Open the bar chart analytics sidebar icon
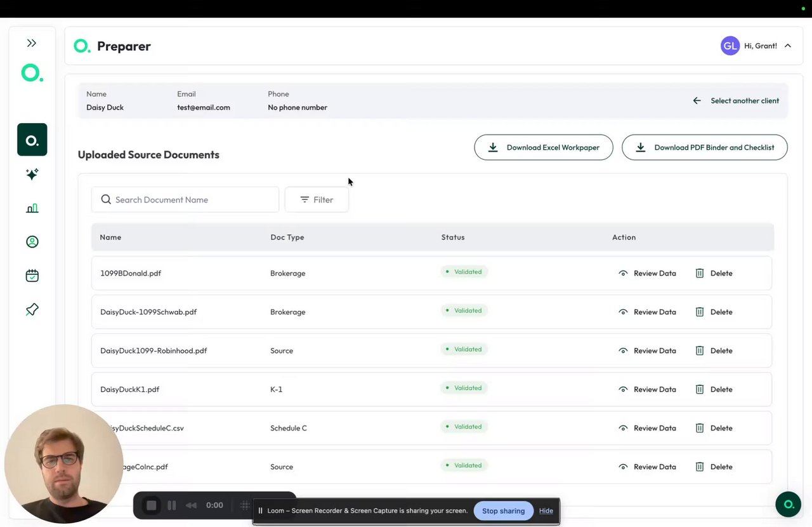 point(32,208)
